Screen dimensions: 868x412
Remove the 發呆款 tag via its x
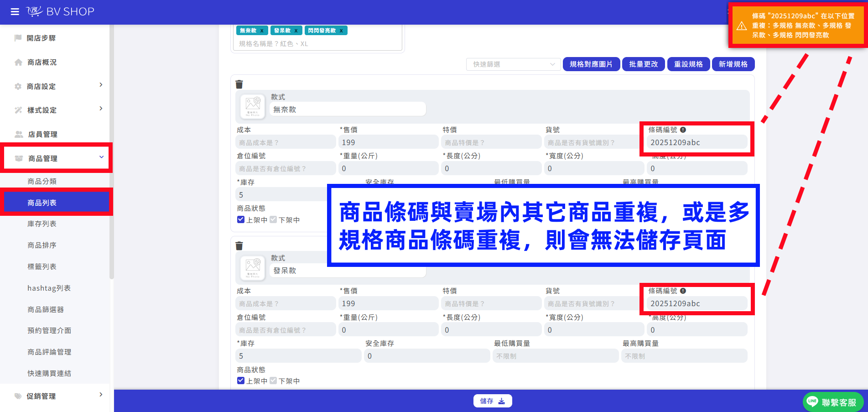pyautogui.click(x=296, y=31)
